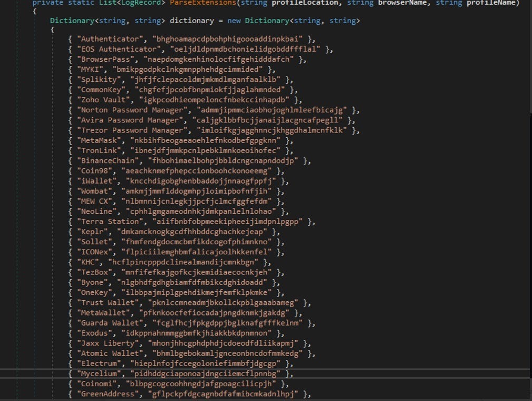Image resolution: width=532 pixels, height=401 pixels.
Task: Click the "MetaMask" key string
Action: [99, 140]
